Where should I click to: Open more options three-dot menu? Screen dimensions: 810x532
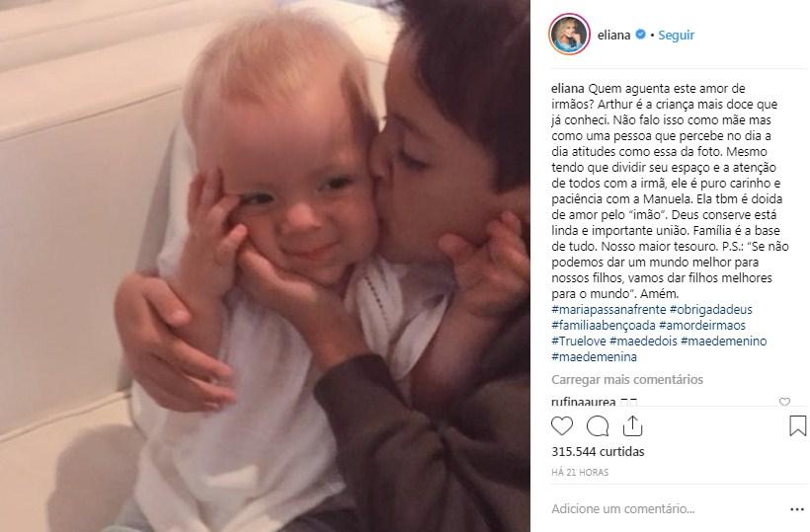click(x=797, y=510)
